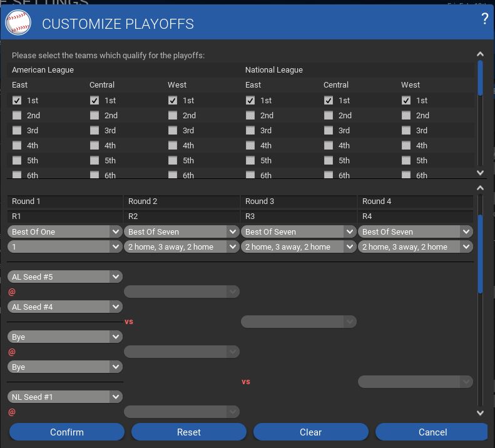This screenshot has width=495, height=448.
Task: Uncheck American League East 1st checkbox
Action: pyautogui.click(x=17, y=100)
